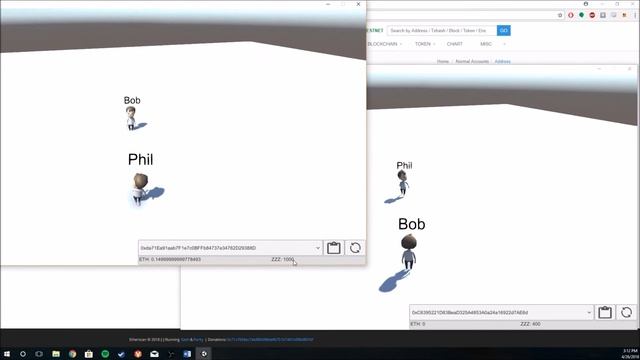
Task: Click the Etherscan search by address field
Action: (442, 31)
